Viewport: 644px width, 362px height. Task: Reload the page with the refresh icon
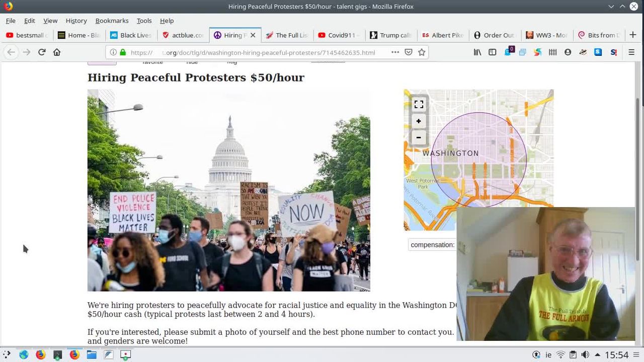tap(42, 52)
